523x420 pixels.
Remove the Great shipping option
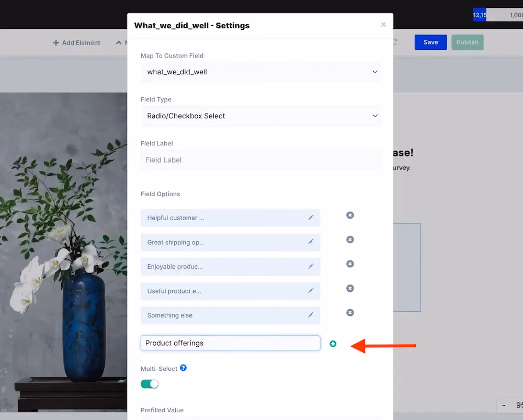click(350, 240)
